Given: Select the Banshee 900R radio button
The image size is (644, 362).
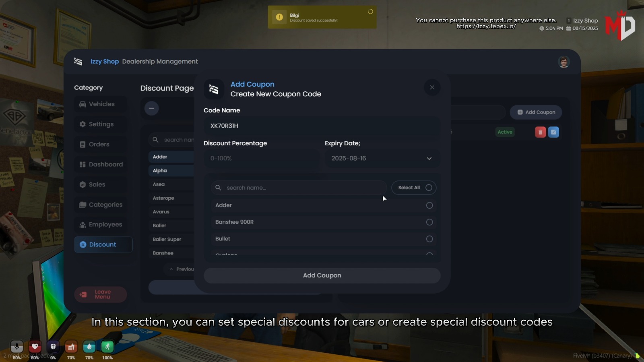Looking at the screenshot, I should pos(429,222).
